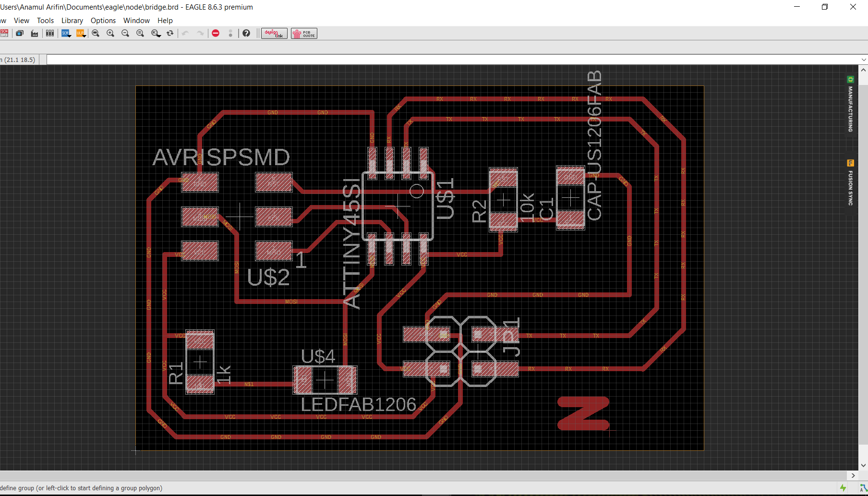Click the JP1 header name label

[x=511, y=337]
